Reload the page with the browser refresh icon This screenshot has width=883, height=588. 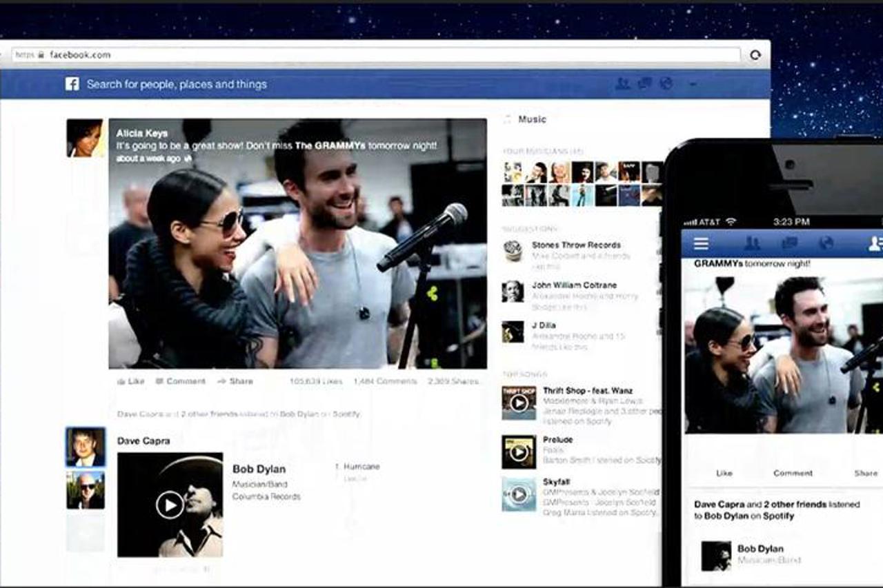coord(755,55)
